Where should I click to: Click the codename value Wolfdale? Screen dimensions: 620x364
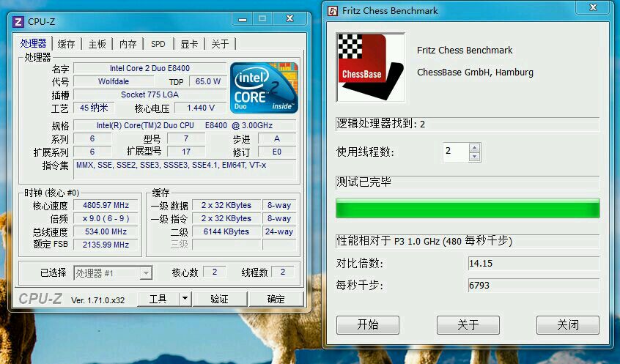click(114, 81)
